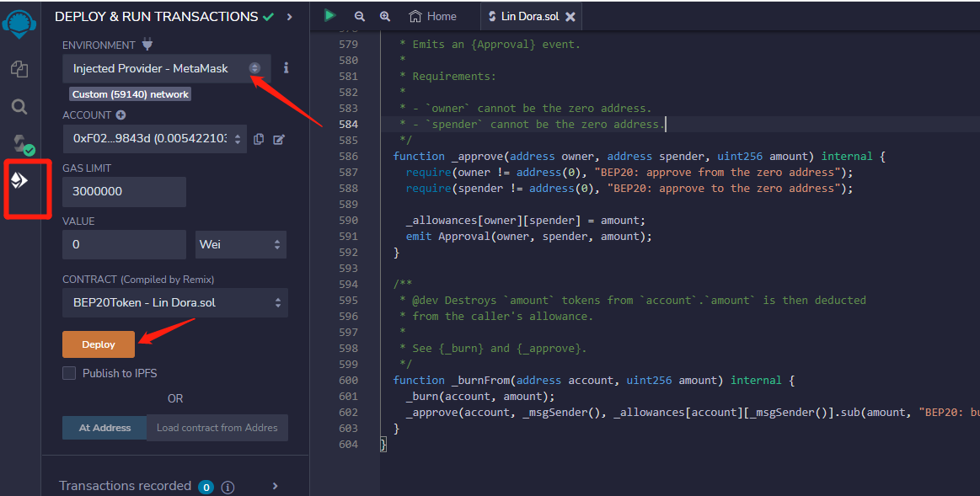The width and height of the screenshot is (980, 496).
Task: Click the plus icon next to ACCOUNT
Action: coord(120,115)
